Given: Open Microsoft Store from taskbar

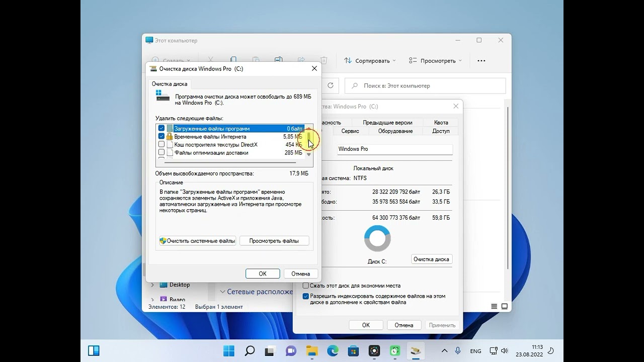Looking at the screenshot, I should 353,351.
